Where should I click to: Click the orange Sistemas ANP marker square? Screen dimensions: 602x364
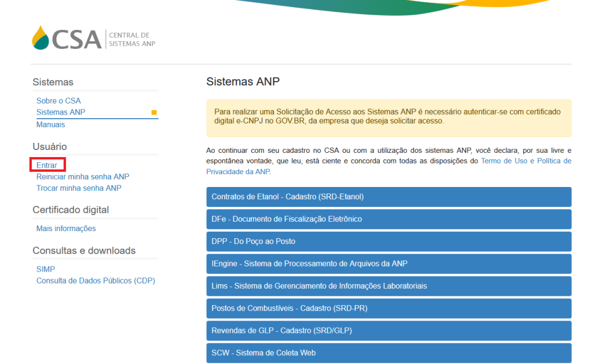click(154, 112)
